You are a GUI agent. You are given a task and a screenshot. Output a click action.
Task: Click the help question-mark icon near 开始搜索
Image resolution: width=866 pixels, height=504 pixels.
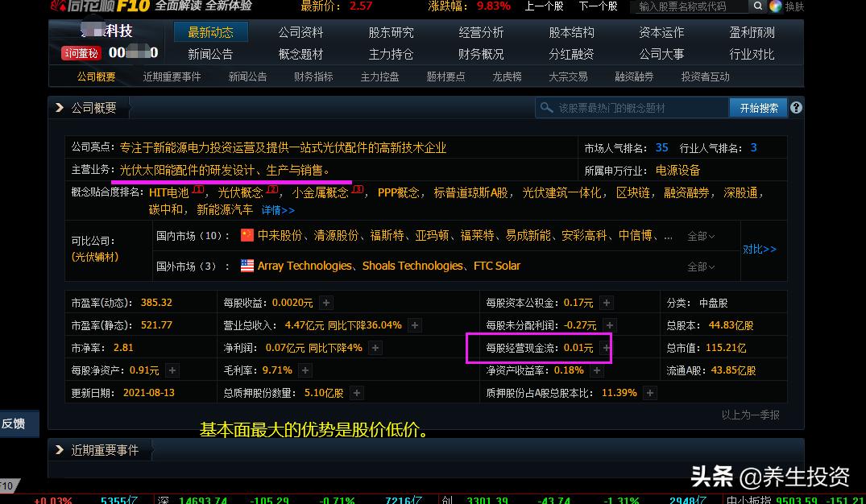pos(796,106)
